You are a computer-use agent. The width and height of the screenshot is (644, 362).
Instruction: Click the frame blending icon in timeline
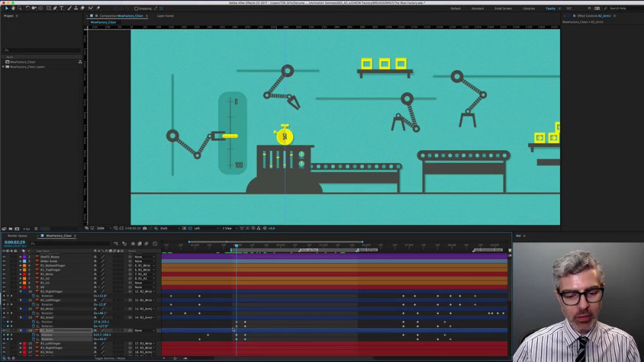(140, 243)
